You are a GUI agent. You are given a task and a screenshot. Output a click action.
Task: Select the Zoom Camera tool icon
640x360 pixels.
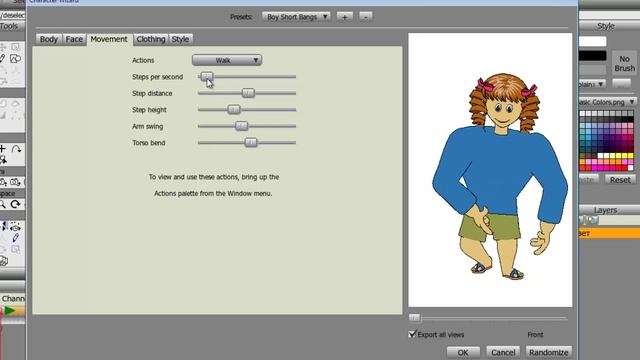16,182
